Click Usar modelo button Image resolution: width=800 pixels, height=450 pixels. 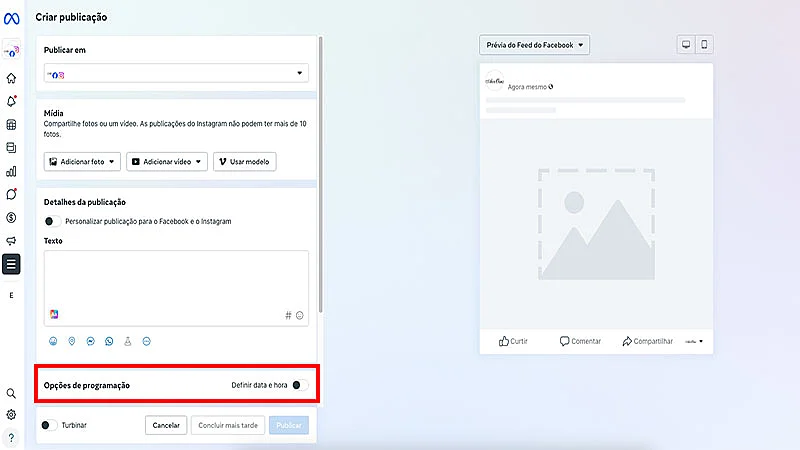245,162
